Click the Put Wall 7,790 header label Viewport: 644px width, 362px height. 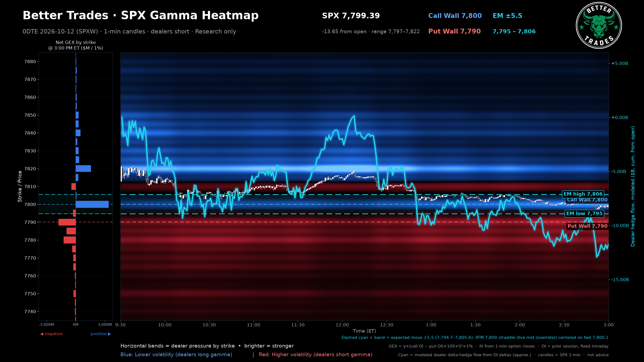click(454, 31)
